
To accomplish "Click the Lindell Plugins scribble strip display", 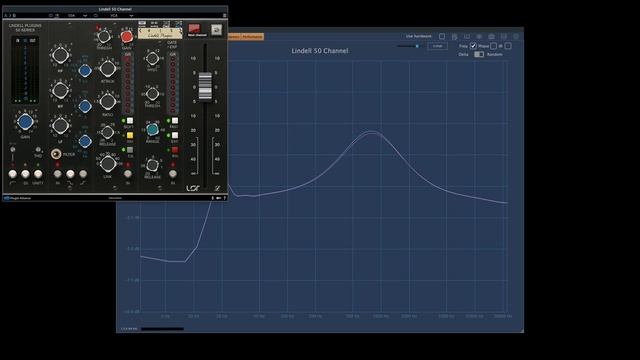I will (160, 33).
